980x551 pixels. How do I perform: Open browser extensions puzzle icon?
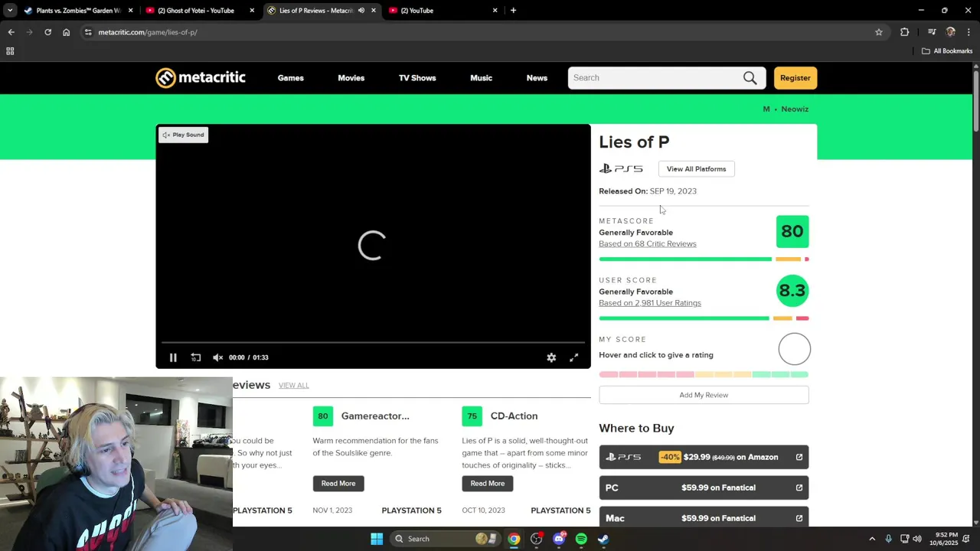905,32
